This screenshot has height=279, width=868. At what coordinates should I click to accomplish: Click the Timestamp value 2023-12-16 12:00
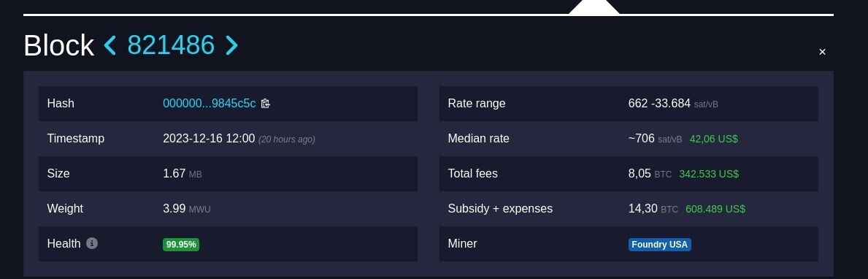coord(209,138)
